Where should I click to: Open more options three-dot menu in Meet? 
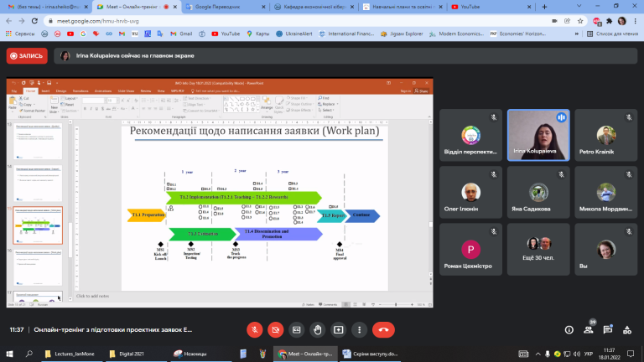tap(360, 330)
